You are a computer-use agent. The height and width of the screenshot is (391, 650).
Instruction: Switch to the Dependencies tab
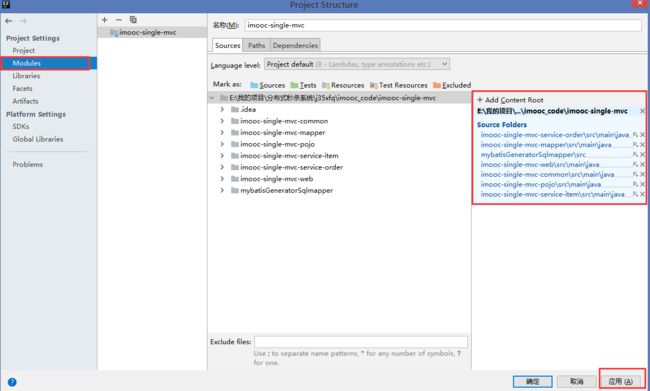pyautogui.click(x=295, y=45)
